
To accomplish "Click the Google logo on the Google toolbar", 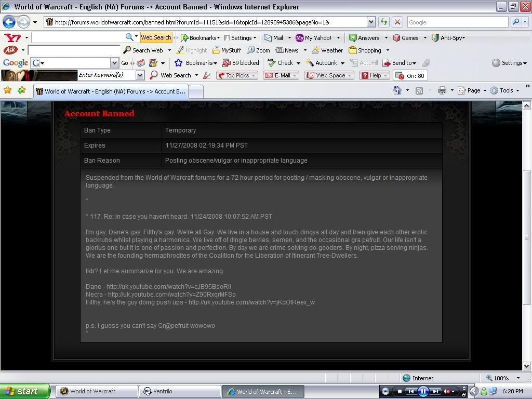I will pyautogui.click(x=15, y=63).
